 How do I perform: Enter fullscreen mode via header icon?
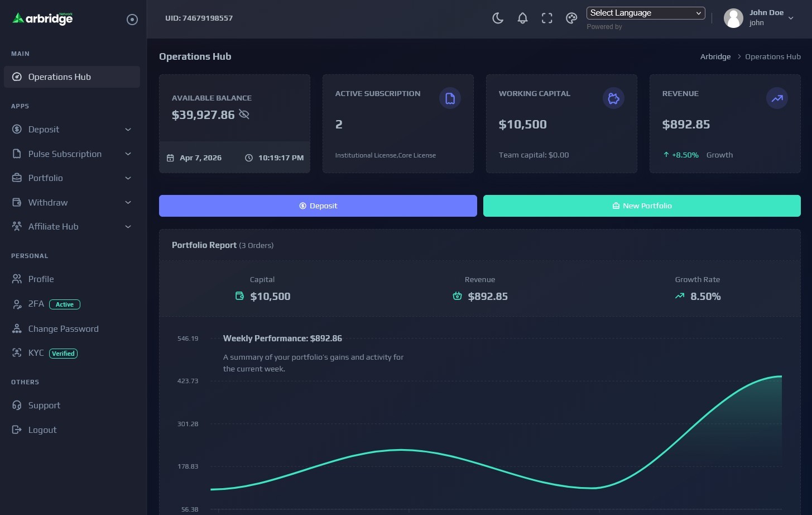547,18
